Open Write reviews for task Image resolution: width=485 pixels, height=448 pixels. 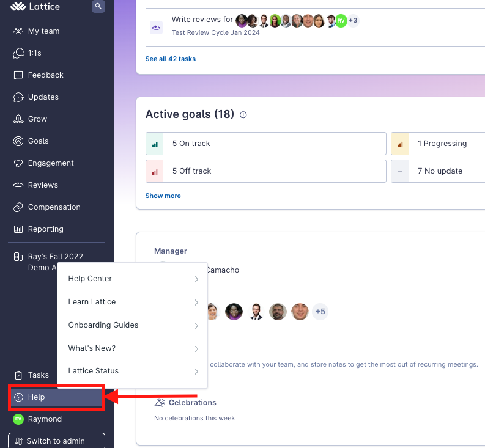(x=202, y=19)
